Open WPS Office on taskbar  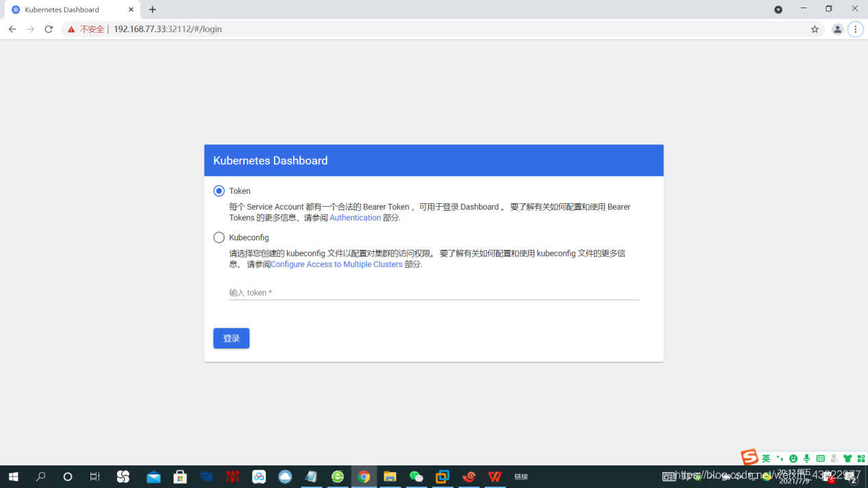pos(495,476)
